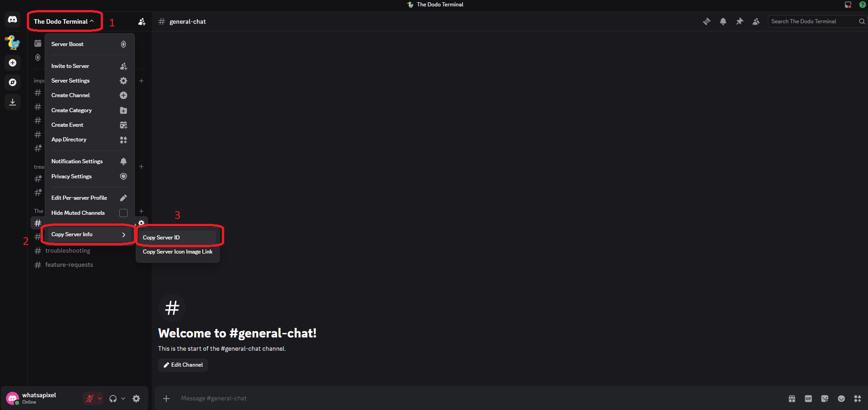The width and height of the screenshot is (868, 410).
Task: Click Copy Server Icon Image Link
Action: pyautogui.click(x=178, y=252)
